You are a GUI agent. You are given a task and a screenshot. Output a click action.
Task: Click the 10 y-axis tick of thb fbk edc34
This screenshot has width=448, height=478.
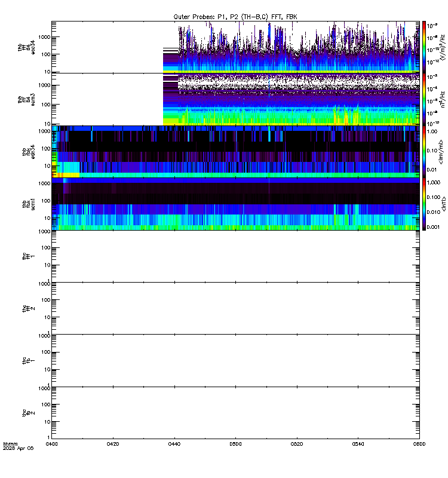[x=47, y=166]
